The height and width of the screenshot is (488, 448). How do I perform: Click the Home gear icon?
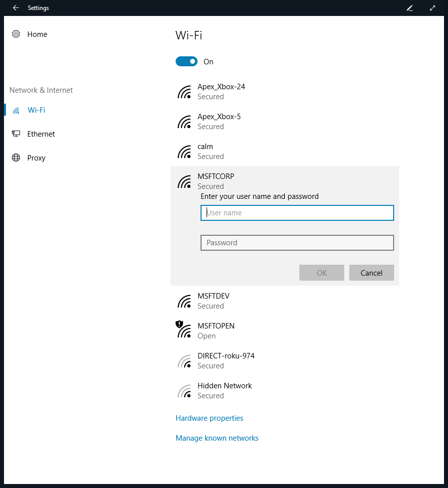[x=16, y=34]
